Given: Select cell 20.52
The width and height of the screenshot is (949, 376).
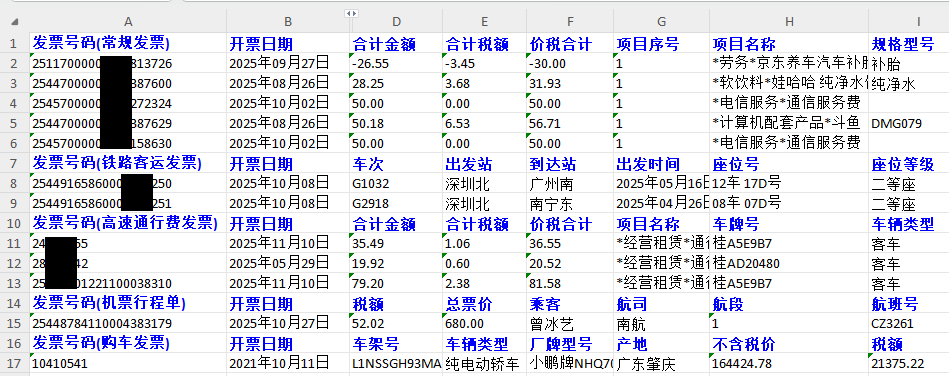Looking at the screenshot, I should (570, 263).
